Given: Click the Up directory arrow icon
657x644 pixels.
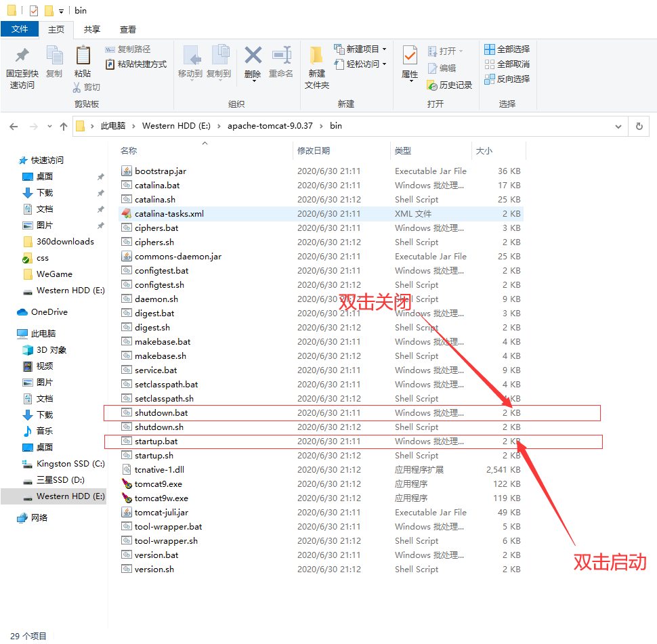Looking at the screenshot, I should (x=64, y=126).
